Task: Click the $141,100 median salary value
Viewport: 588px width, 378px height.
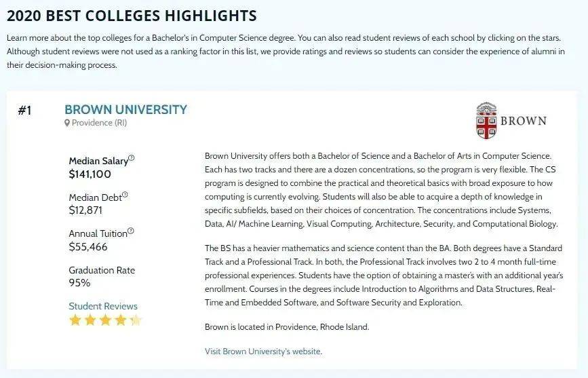Action: [x=90, y=174]
